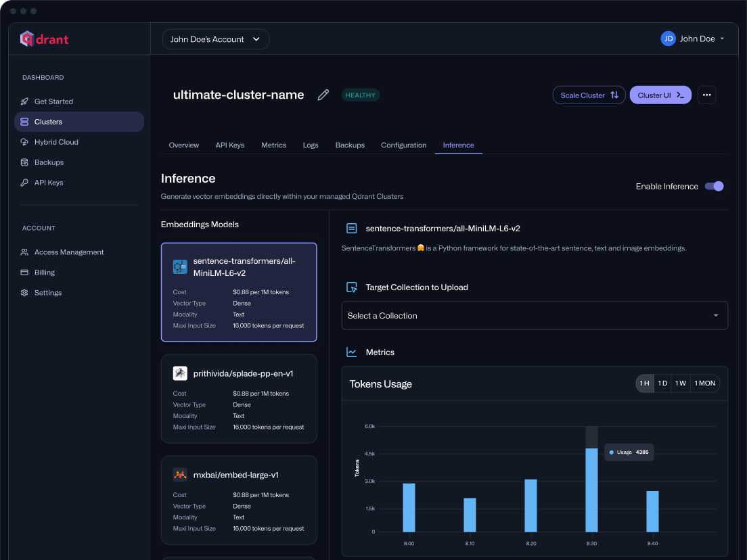Click the Metrics chart icon above Tokens Usage
This screenshot has height=560, width=747.
(x=350, y=352)
